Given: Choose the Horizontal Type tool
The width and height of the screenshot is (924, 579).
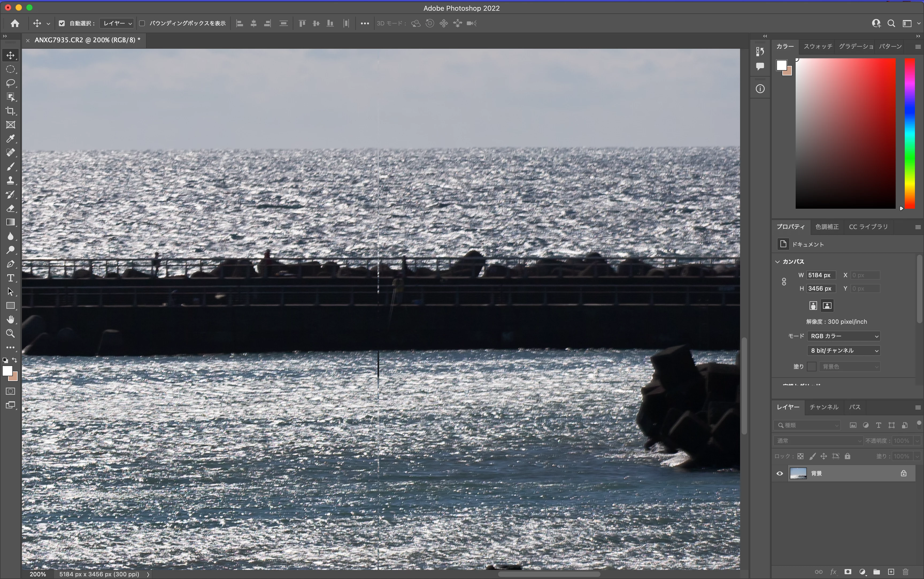Looking at the screenshot, I should 10,278.
